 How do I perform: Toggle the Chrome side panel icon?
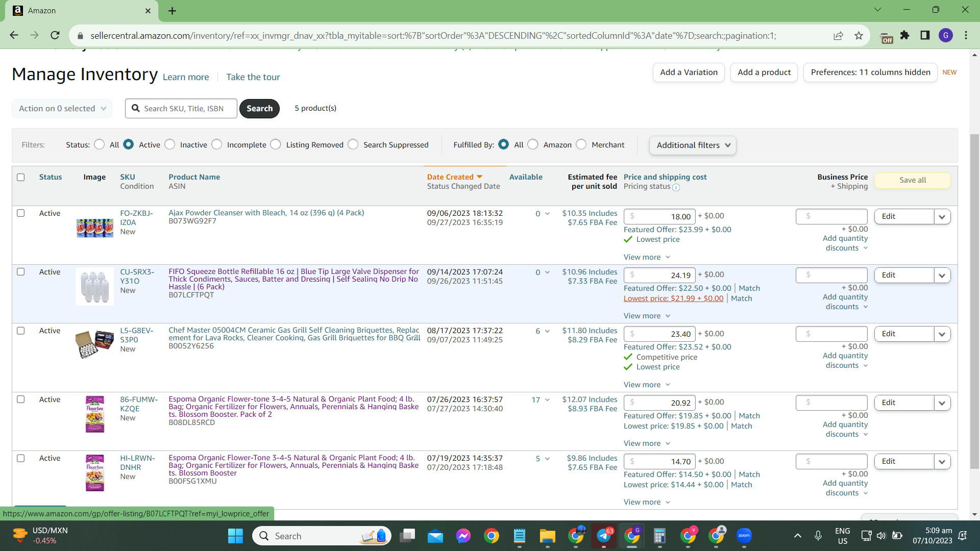925,35
